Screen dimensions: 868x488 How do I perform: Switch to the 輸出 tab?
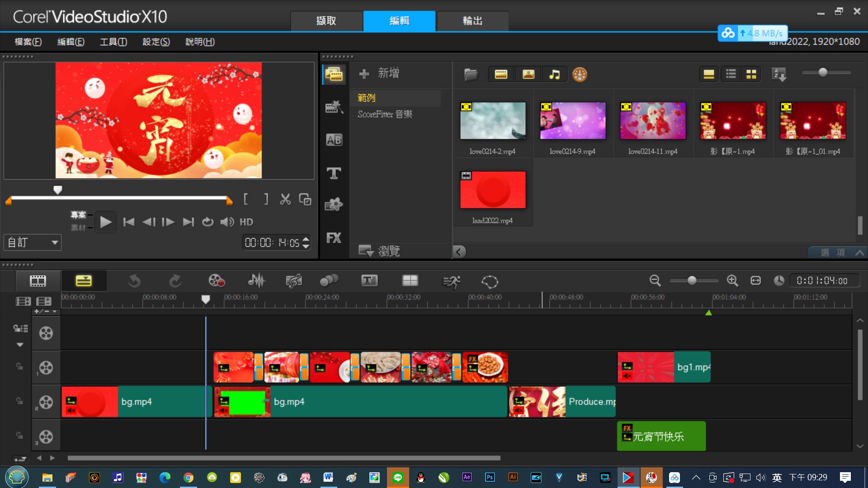tap(473, 21)
